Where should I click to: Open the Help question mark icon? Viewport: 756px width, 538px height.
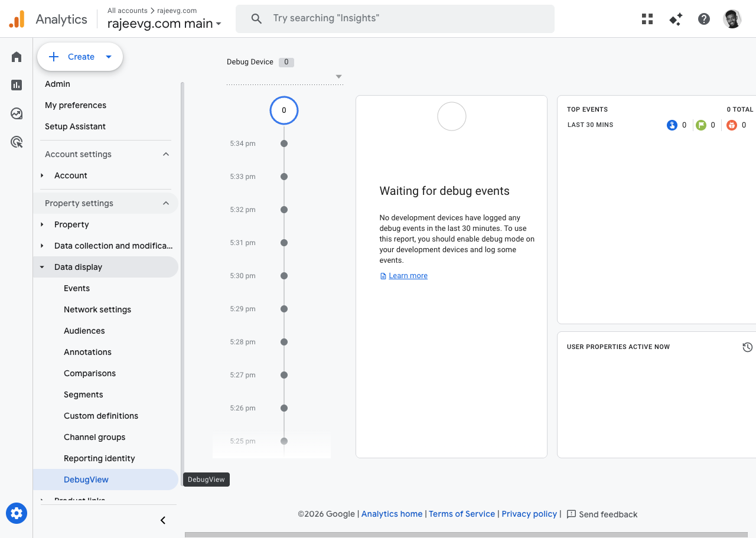coord(704,19)
